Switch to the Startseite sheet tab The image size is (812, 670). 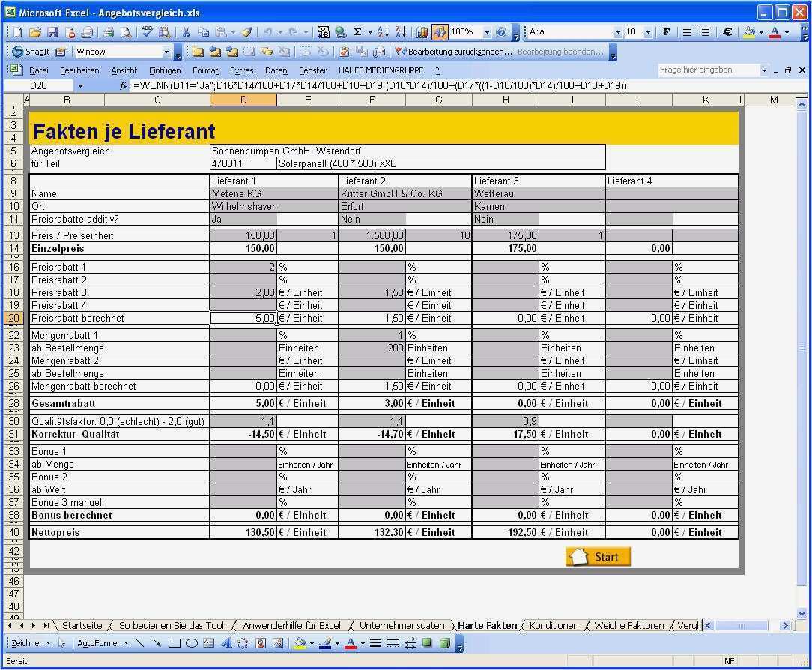pyautogui.click(x=82, y=626)
